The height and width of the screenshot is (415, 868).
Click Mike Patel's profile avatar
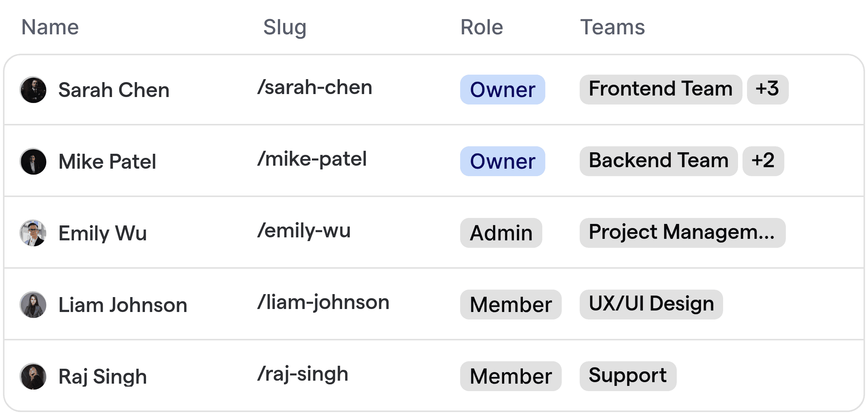33,161
